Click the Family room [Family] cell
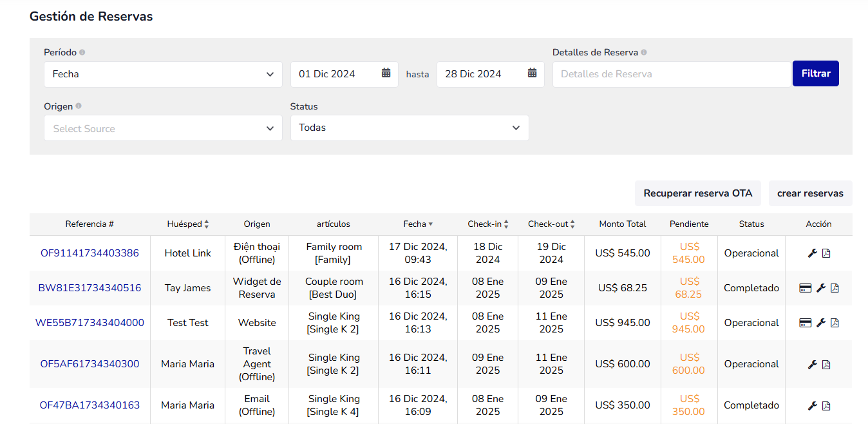868x424 pixels. click(334, 253)
